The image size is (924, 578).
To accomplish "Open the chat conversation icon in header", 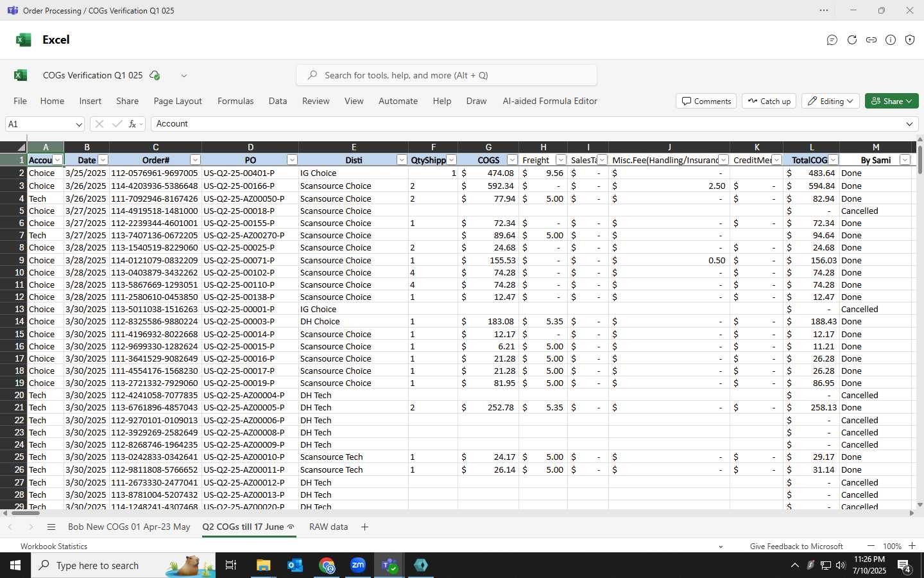I will pyautogui.click(x=832, y=40).
